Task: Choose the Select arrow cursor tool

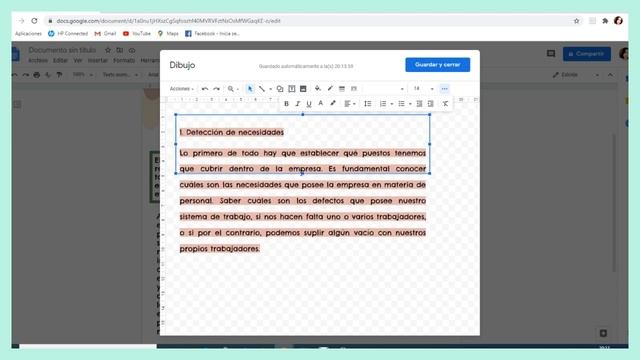Action: click(250, 89)
